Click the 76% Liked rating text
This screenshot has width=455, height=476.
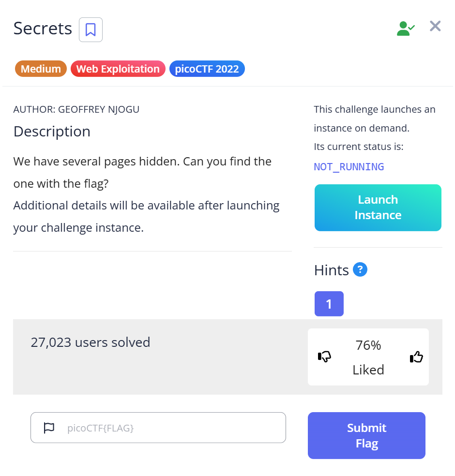368,357
